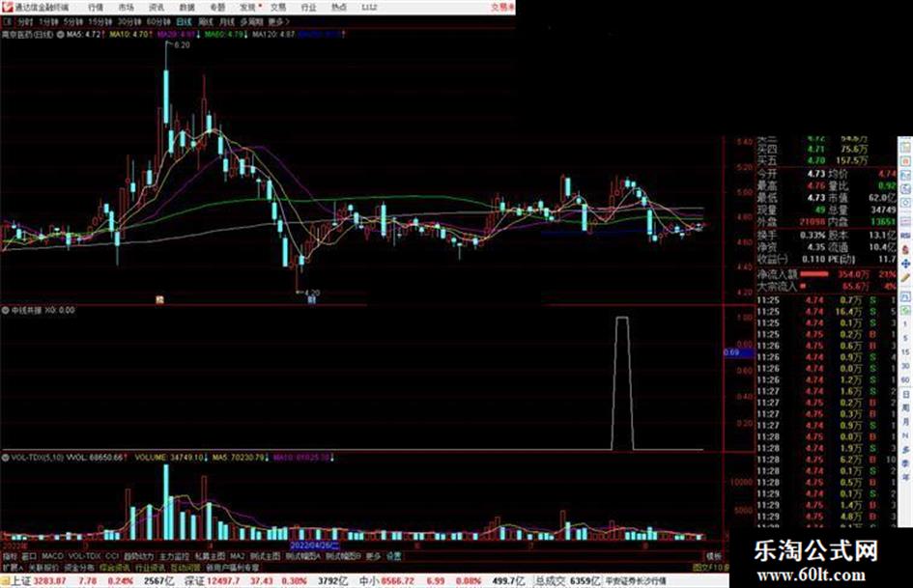Click the 11:25 trade row with 16.4万

[x=825, y=312]
